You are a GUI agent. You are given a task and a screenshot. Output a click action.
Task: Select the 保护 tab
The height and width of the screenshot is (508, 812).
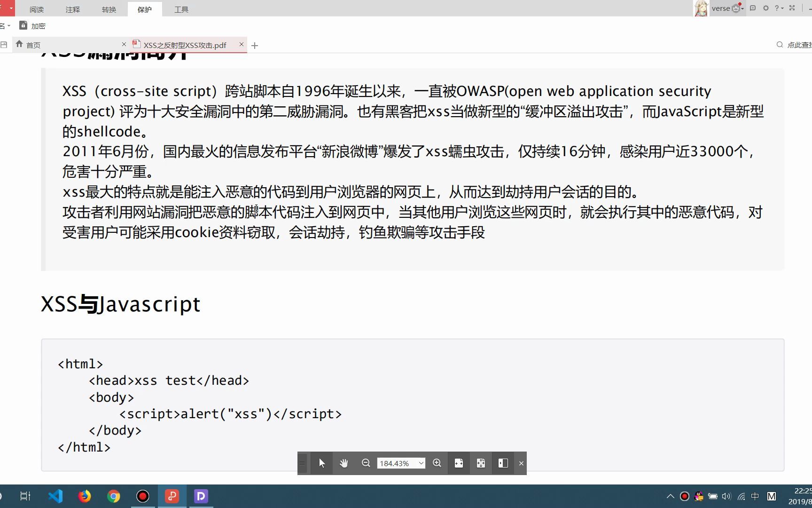click(145, 9)
